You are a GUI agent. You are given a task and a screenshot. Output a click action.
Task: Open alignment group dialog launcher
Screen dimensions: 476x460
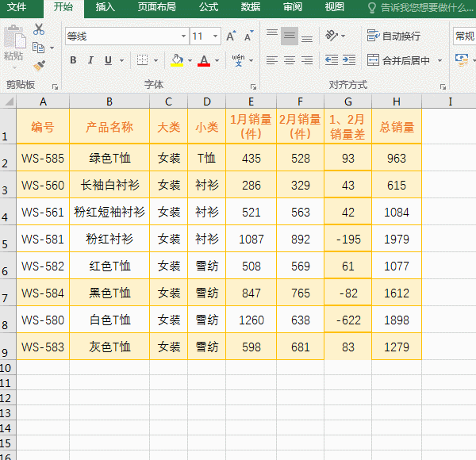[x=443, y=87]
